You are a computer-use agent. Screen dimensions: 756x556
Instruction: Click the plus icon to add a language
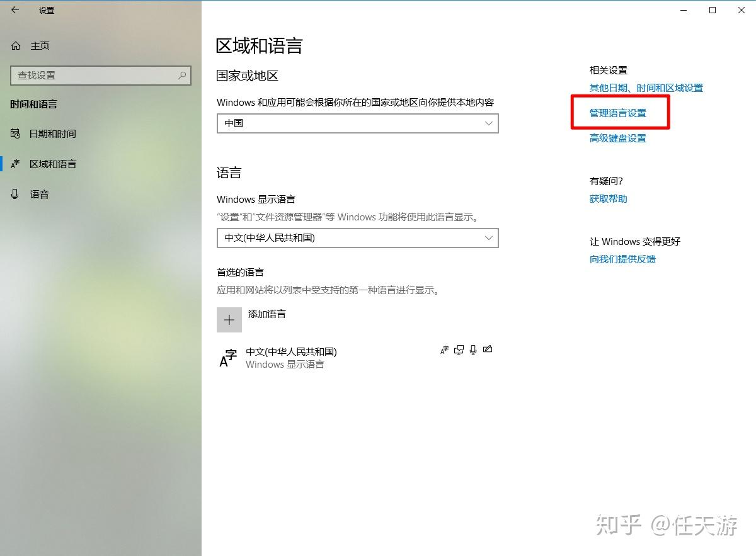[229, 319]
